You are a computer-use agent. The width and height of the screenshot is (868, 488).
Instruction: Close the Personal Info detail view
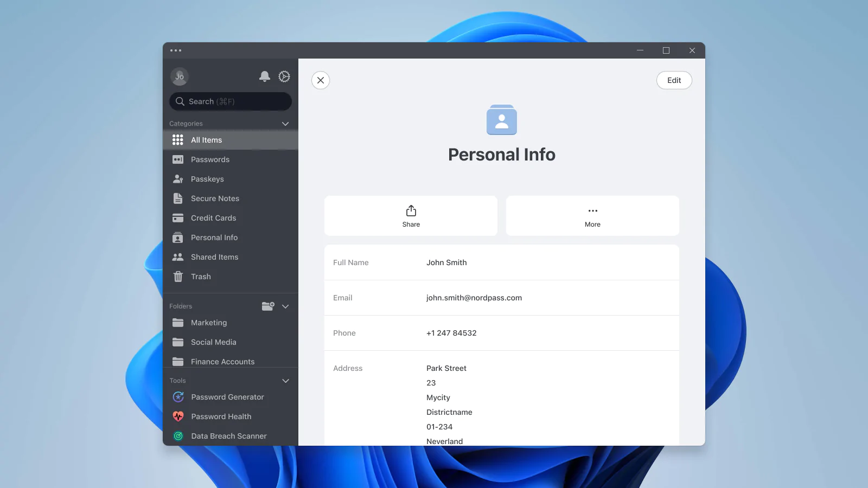click(321, 80)
